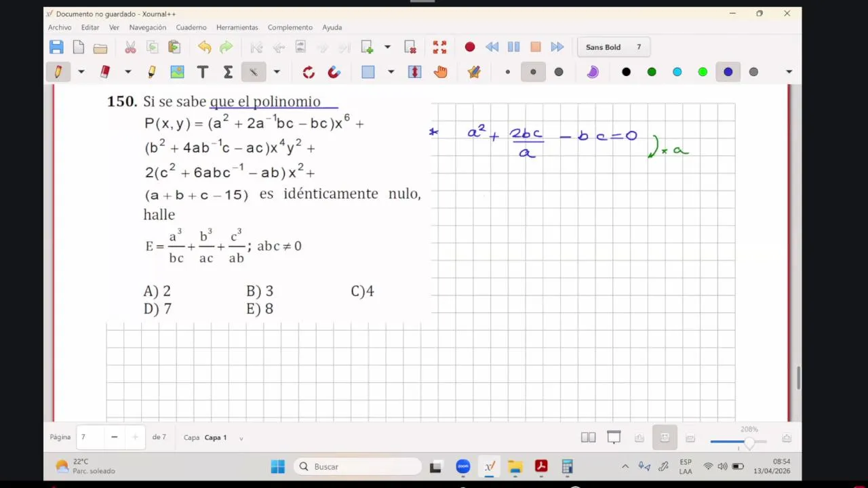Pick the gray color swatch
This screenshot has width=868, height=488.
[753, 72]
